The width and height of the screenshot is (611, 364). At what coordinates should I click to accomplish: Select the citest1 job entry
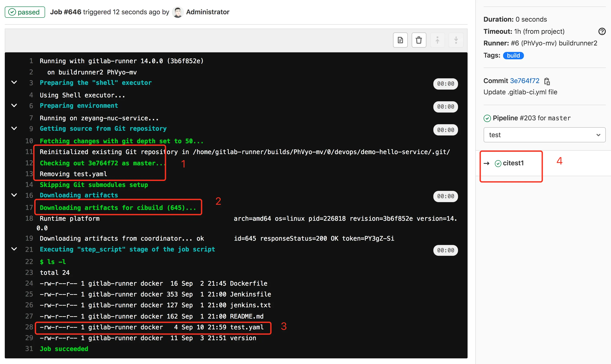pyautogui.click(x=513, y=163)
